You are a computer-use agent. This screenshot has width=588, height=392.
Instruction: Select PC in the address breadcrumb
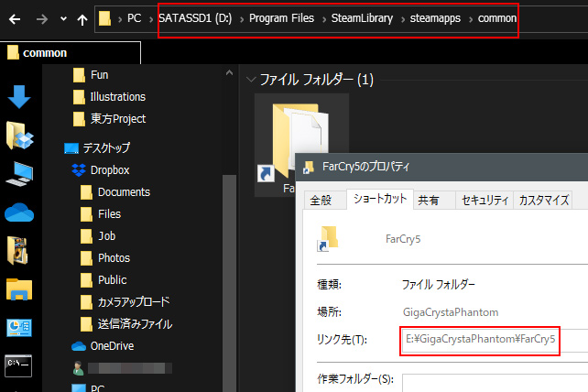pos(135,18)
